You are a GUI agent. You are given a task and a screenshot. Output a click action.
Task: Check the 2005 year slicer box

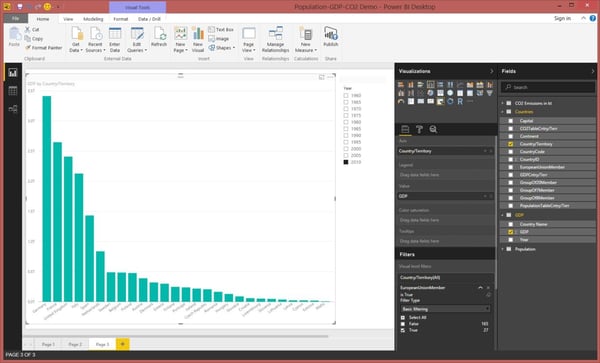[346, 155]
